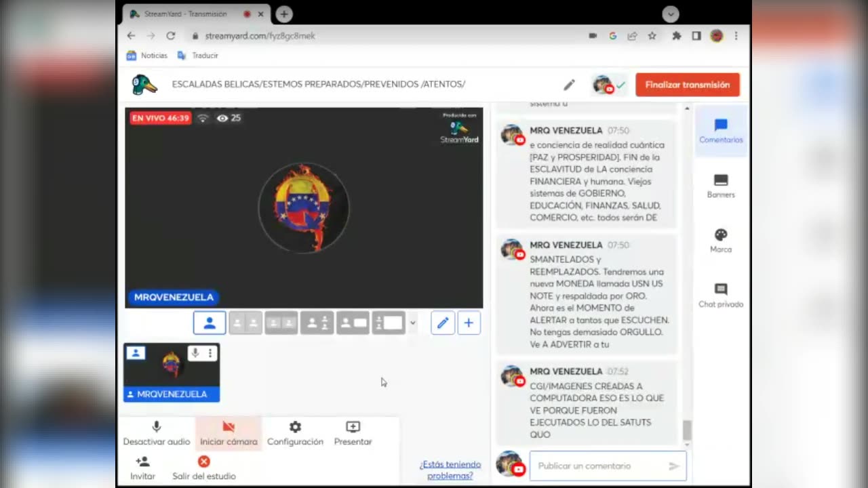
Task: Reload the StreamYard page
Action: 170,36
